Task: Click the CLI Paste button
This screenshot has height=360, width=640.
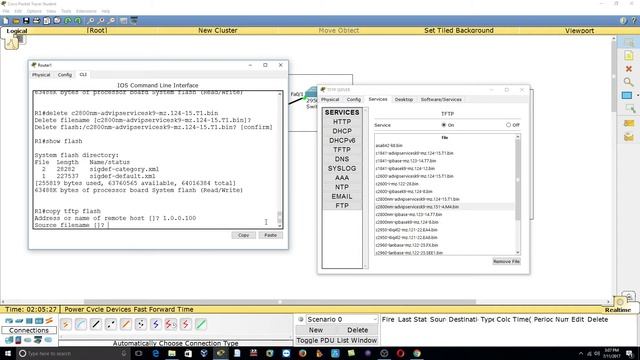Action: 270,236
